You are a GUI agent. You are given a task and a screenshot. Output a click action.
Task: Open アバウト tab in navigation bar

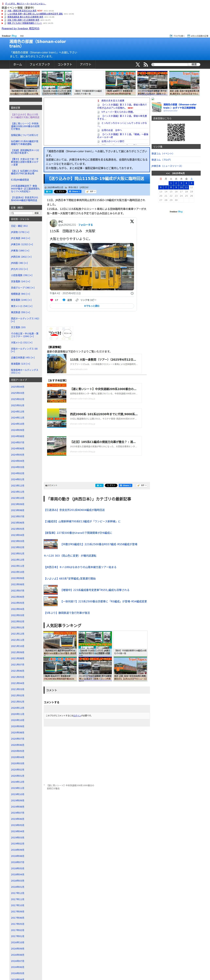tap(86, 65)
